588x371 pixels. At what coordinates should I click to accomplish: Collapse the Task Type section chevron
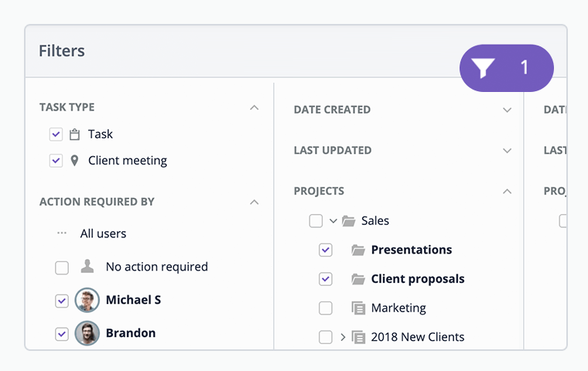[255, 108]
